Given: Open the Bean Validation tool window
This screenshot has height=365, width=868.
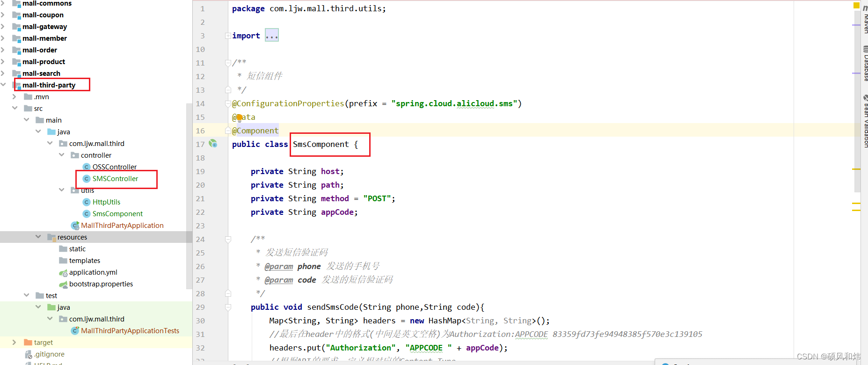Looking at the screenshot, I should tap(865, 121).
